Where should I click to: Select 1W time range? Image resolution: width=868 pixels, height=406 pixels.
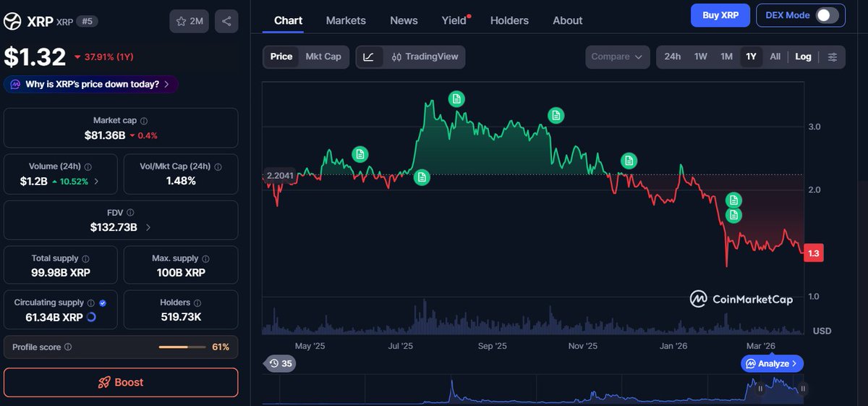[700, 56]
